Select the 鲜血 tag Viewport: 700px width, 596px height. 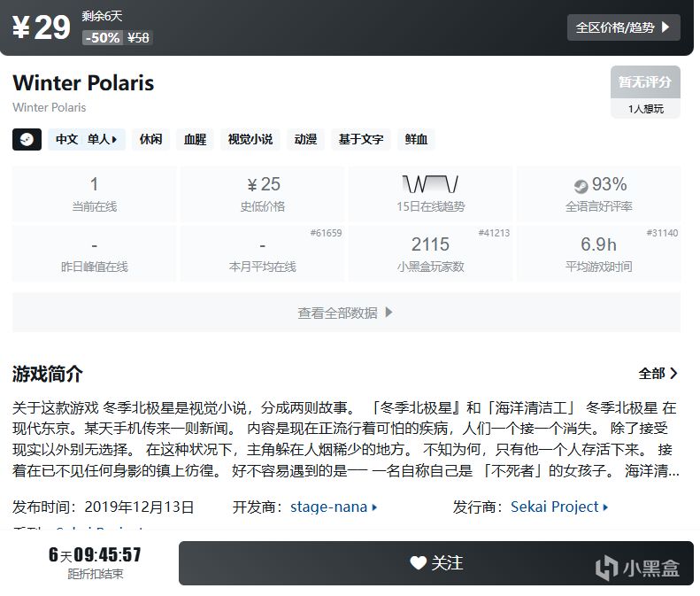(416, 139)
